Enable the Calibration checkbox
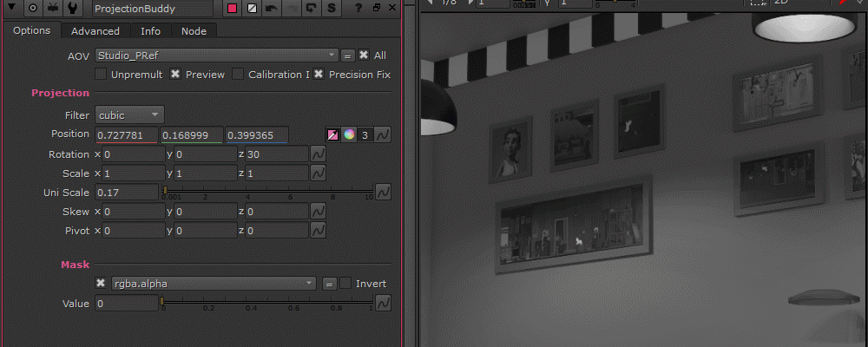Image resolution: width=868 pixels, height=347 pixels. coord(238,74)
